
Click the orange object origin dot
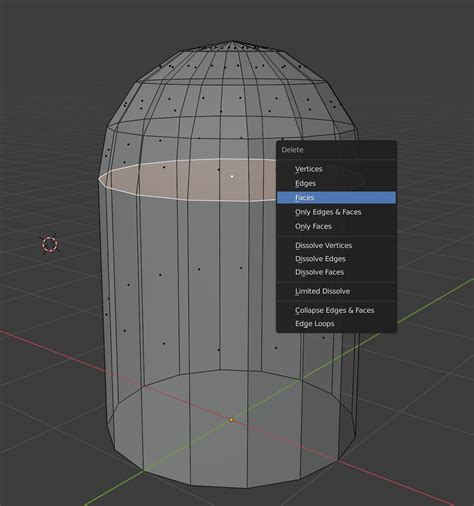tap(231, 420)
